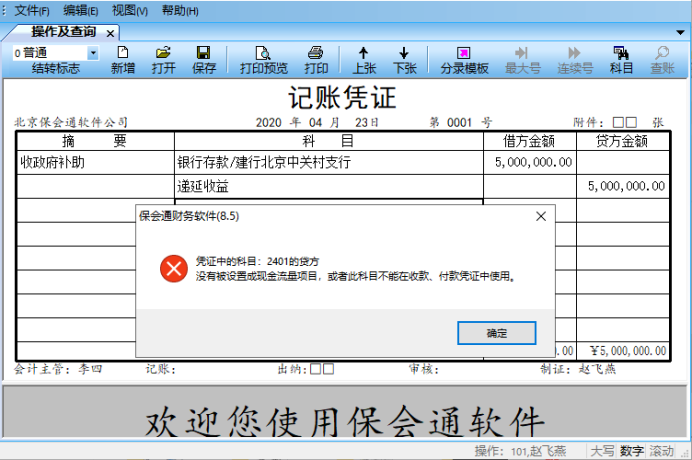Save the voucher with 保存 icon
This screenshot has width=692, height=460.
point(204,59)
